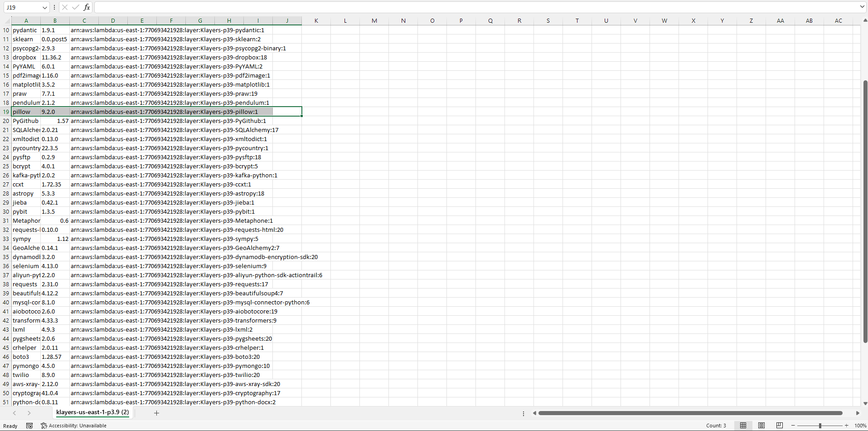
Task: Click the tab bar splitter dots handle
Action: tap(524, 413)
